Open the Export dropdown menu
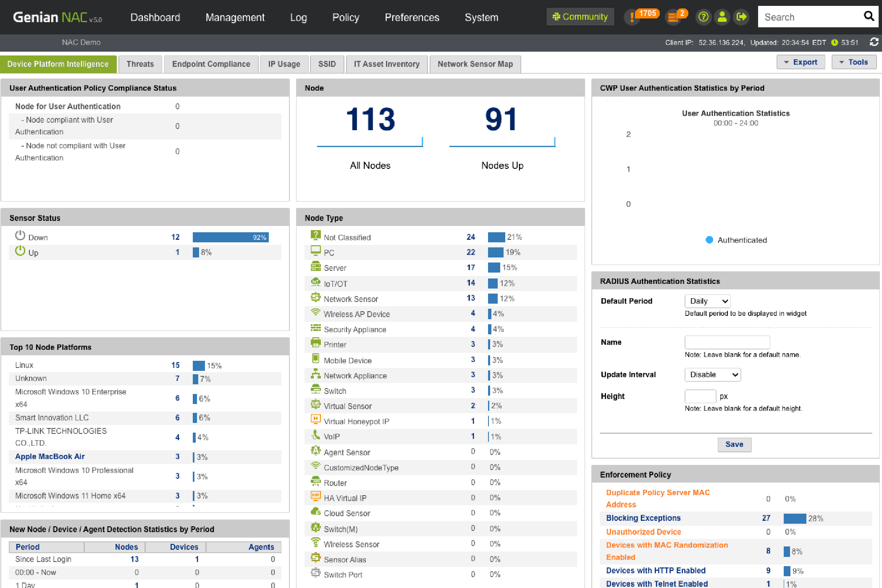Viewport: 882px width, 588px height. pos(801,62)
